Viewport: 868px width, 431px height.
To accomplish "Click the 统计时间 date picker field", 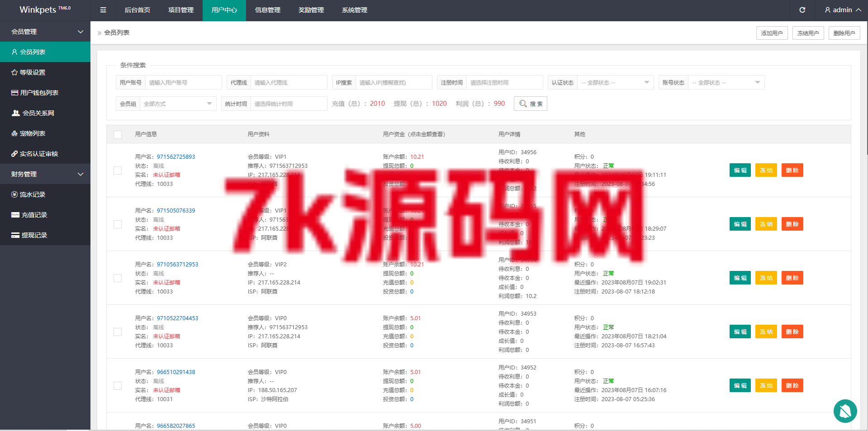I will (x=289, y=104).
